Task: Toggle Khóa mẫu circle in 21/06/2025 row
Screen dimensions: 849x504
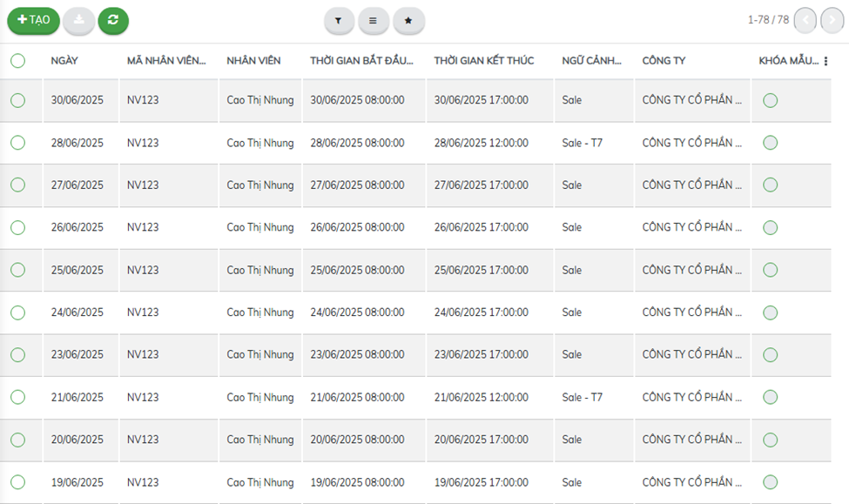Action: (770, 397)
